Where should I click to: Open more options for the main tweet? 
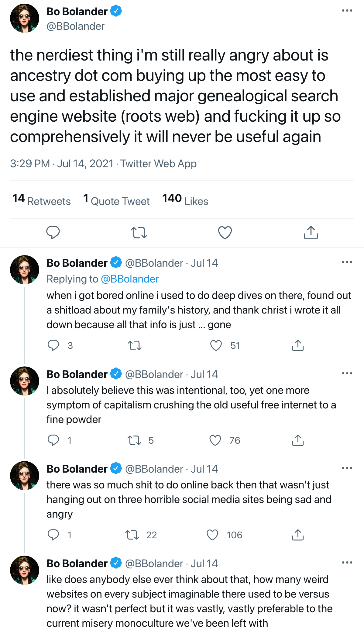pos(347,11)
